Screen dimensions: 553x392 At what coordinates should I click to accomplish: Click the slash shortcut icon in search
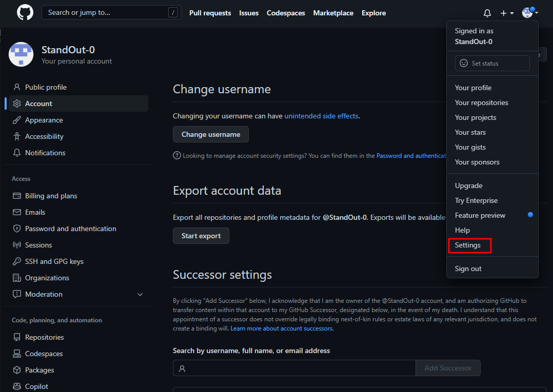[173, 13]
